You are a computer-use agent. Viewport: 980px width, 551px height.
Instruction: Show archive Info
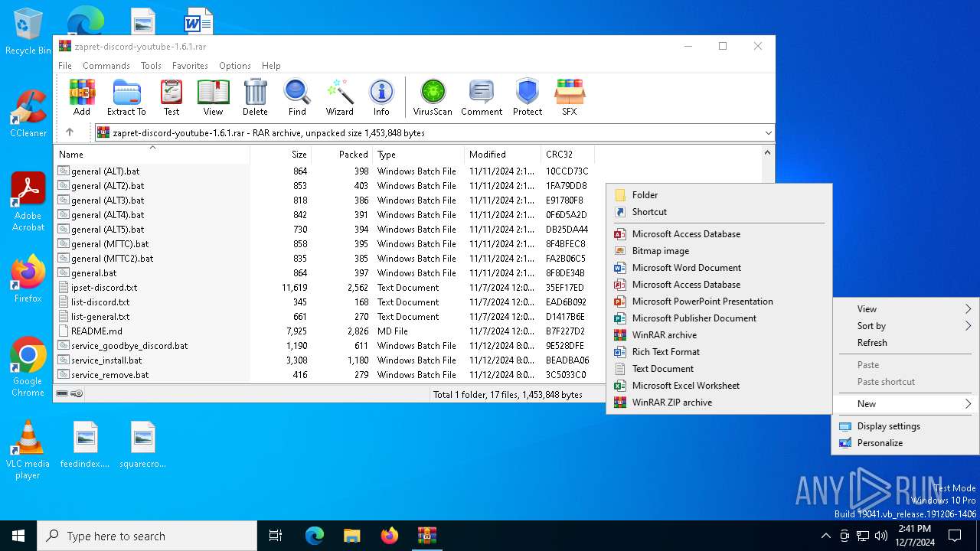[381, 97]
